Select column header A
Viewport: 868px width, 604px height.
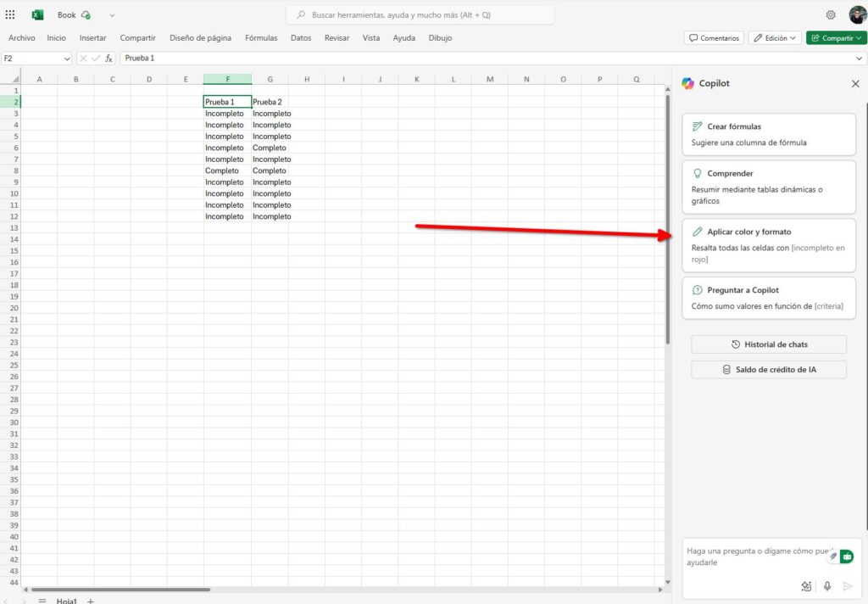point(39,79)
